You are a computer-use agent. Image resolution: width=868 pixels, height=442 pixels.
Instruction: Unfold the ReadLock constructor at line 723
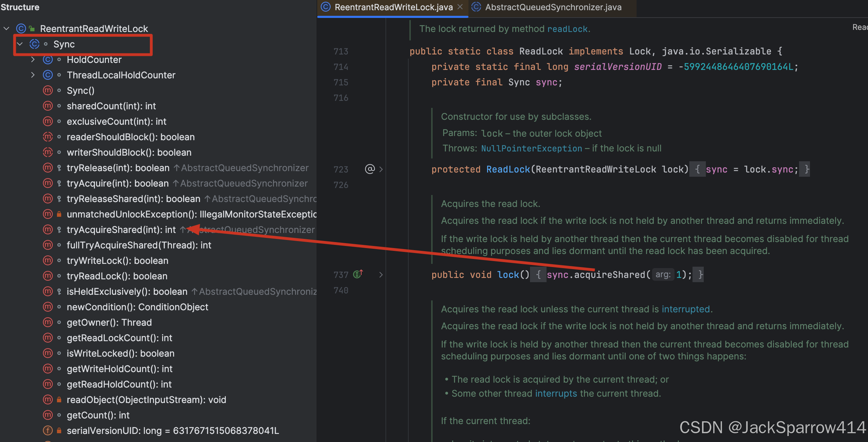pos(381,169)
